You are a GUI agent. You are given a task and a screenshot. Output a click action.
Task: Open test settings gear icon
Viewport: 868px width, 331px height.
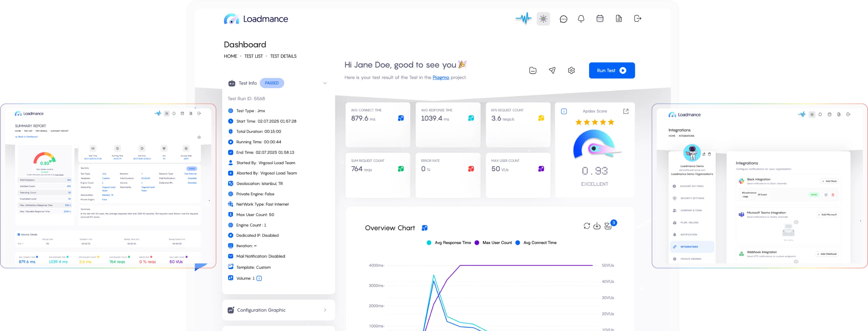(x=571, y=70)
